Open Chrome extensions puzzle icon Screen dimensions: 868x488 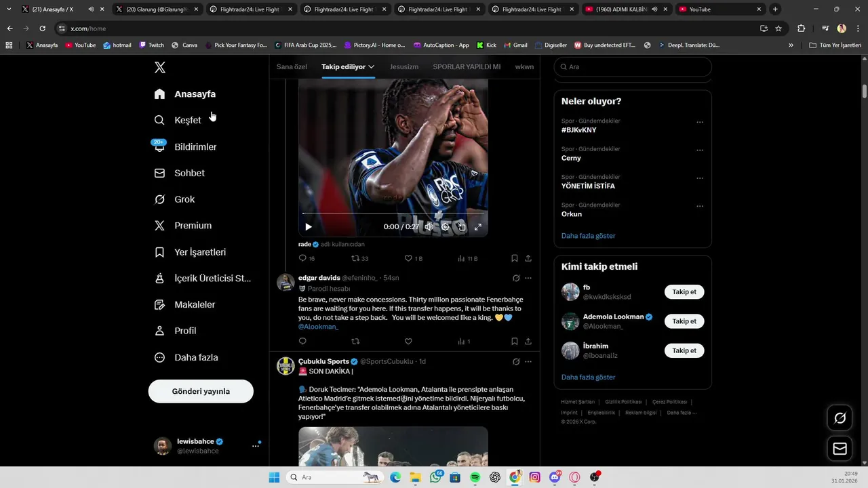pos(802,28)
